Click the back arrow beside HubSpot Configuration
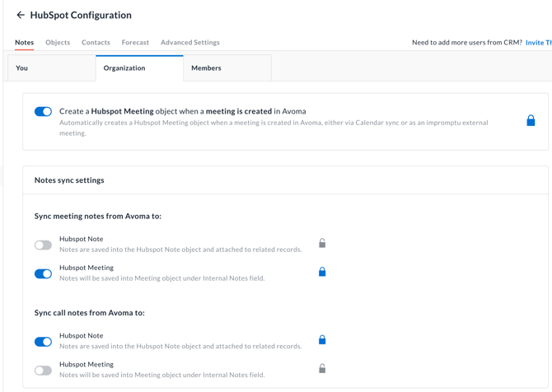Image resolution: width=552 pixels, height=392 pixels. tap(21, 15)
